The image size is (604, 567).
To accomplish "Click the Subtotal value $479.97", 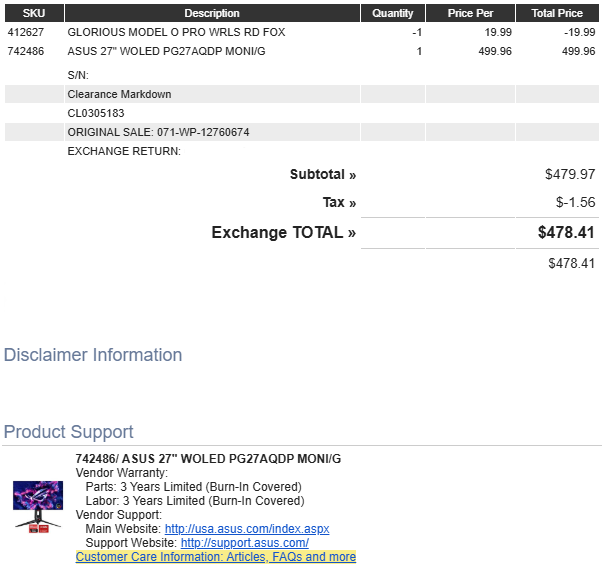I will pos(570,174).
